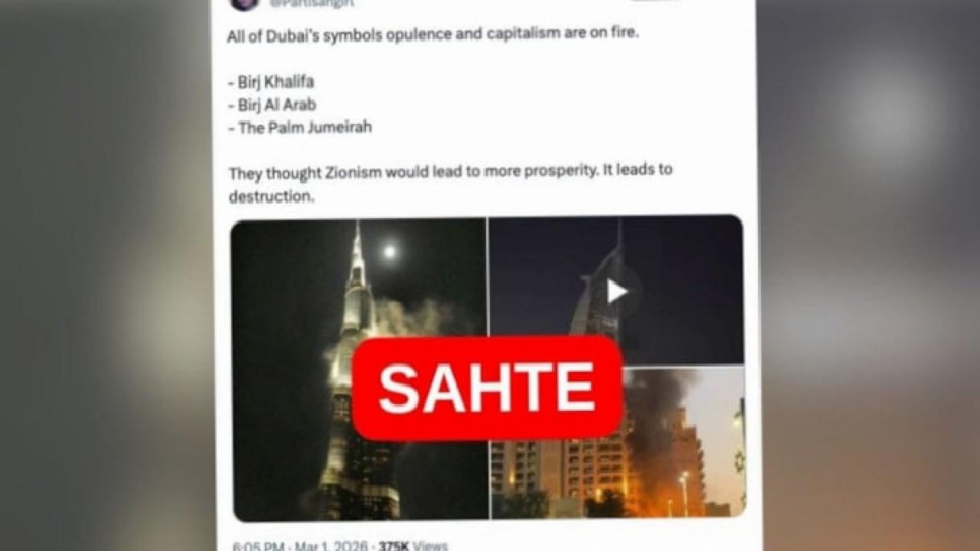Open the Burj Khalifa smoke photo
The image size is (980, 551).
pos(359,369)
